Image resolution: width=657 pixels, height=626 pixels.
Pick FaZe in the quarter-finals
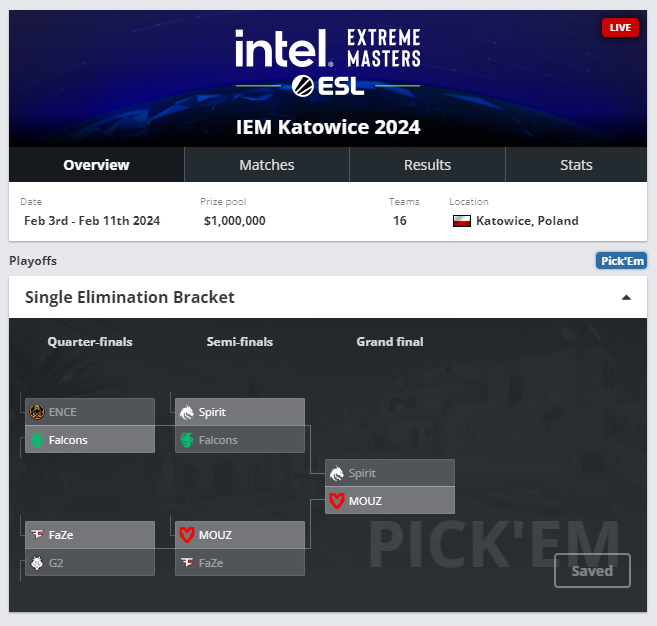[x=90, y=535]
